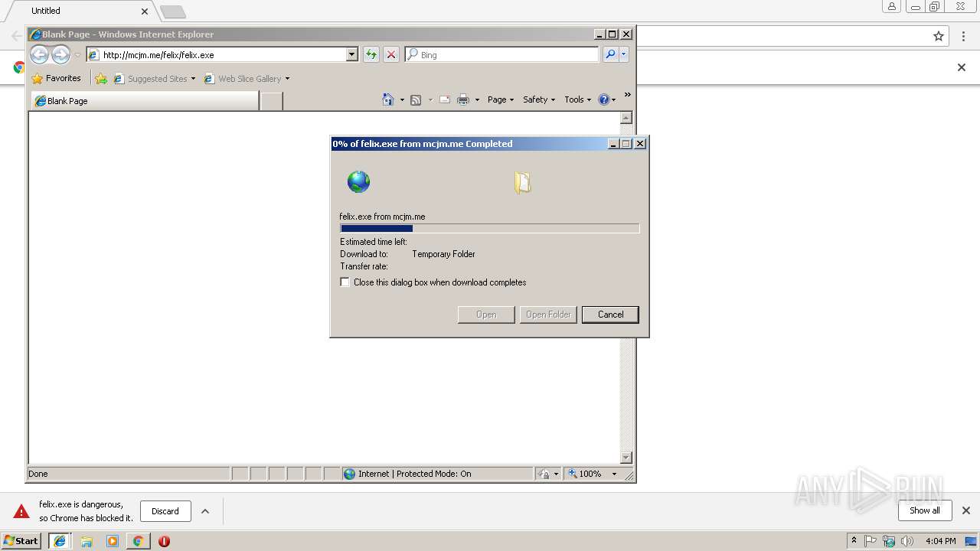Expand hidden command bar items chevron
Screen dimensions: 980x551
coord(627,95)
